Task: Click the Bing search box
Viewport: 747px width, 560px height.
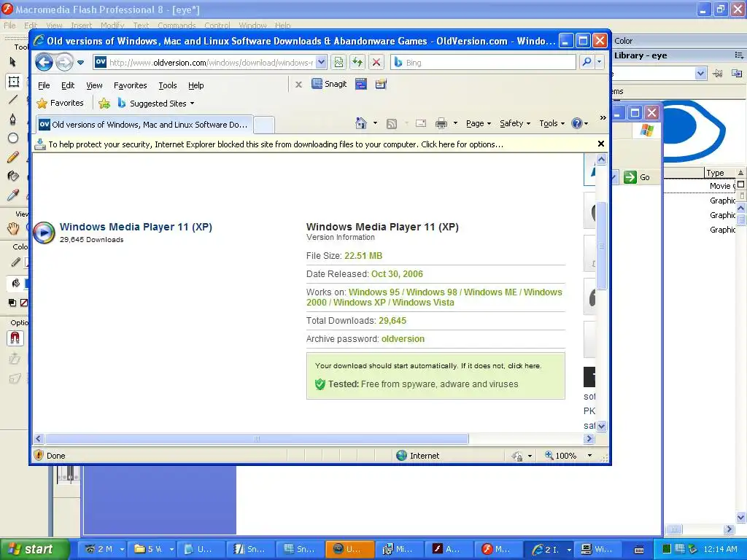Action: click(483, 63)
